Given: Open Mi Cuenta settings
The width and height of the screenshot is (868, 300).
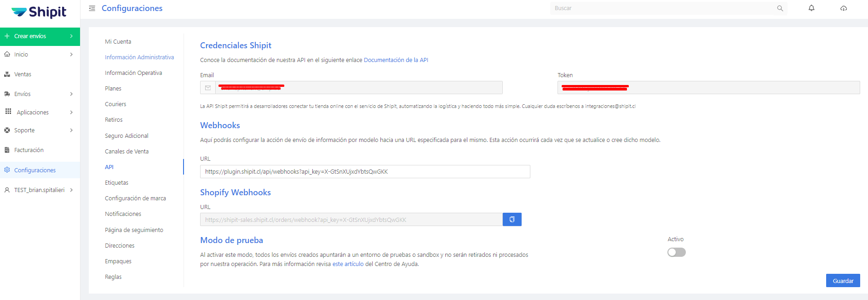Looking at the screenshot, I should (x=118, y=41).
